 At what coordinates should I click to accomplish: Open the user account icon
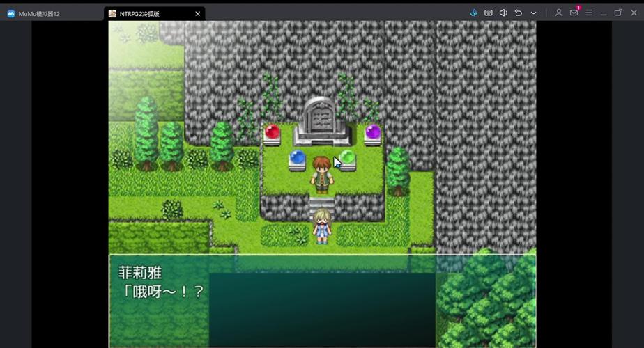(558, 13)
